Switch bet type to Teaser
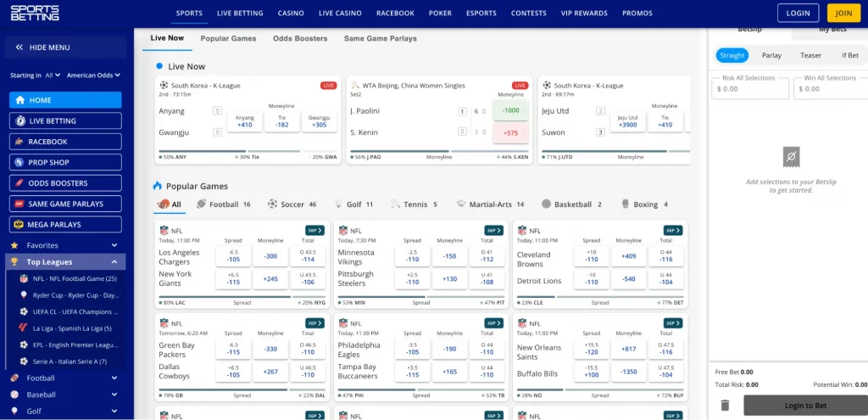The height and width of the screenshot is (420, 868). tap(810, 55)
